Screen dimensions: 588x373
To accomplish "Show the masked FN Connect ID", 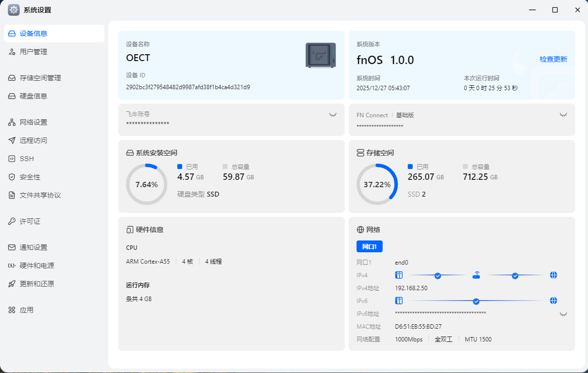I will coord(563,115).
